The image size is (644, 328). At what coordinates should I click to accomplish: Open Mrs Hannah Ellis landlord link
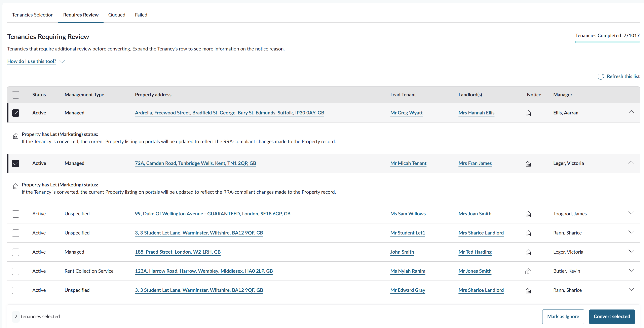click(x=476, y=113)
